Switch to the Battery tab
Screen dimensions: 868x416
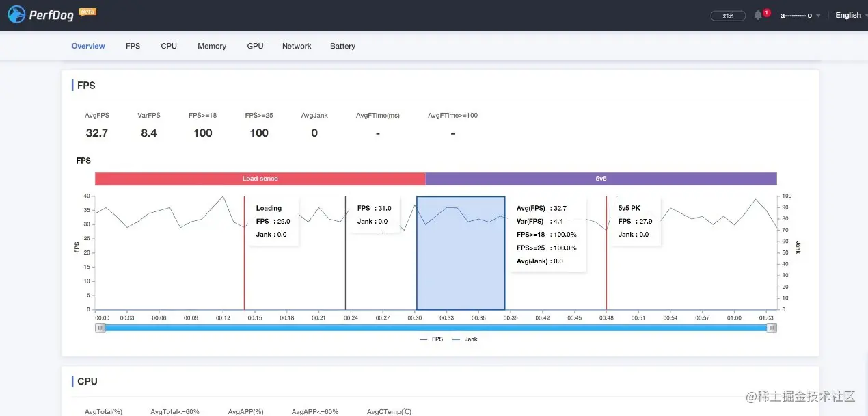pos(342,46)
